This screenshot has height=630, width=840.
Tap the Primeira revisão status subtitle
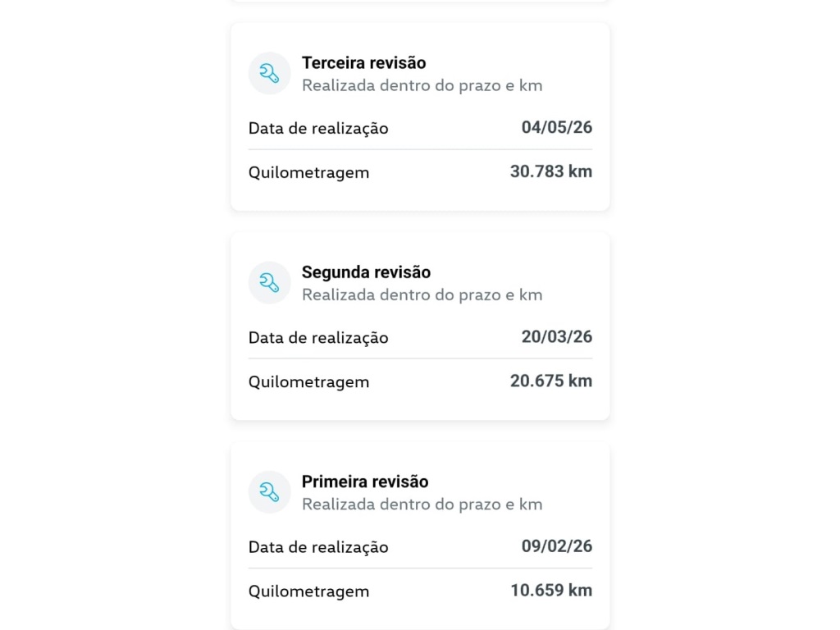[422, 504]
